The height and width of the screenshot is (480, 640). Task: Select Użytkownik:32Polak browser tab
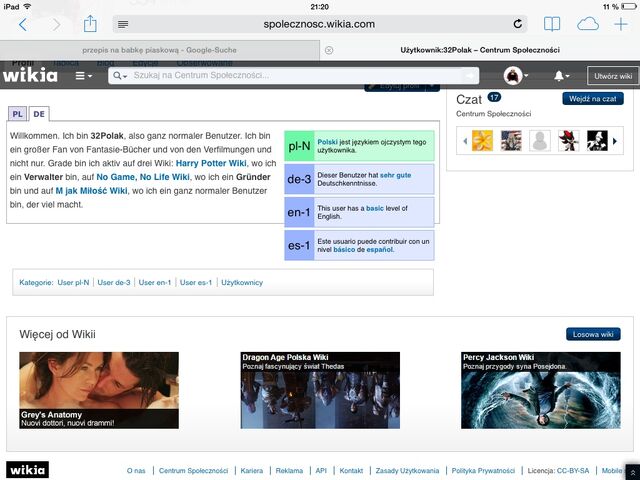coord(480,50)
